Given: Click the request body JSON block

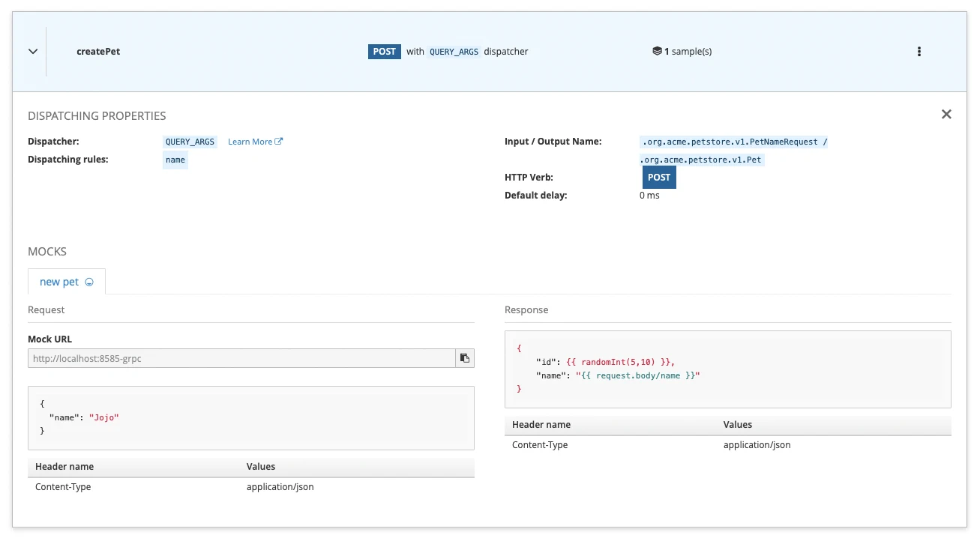Looking at the screenshot, I should tap(250, 417).
